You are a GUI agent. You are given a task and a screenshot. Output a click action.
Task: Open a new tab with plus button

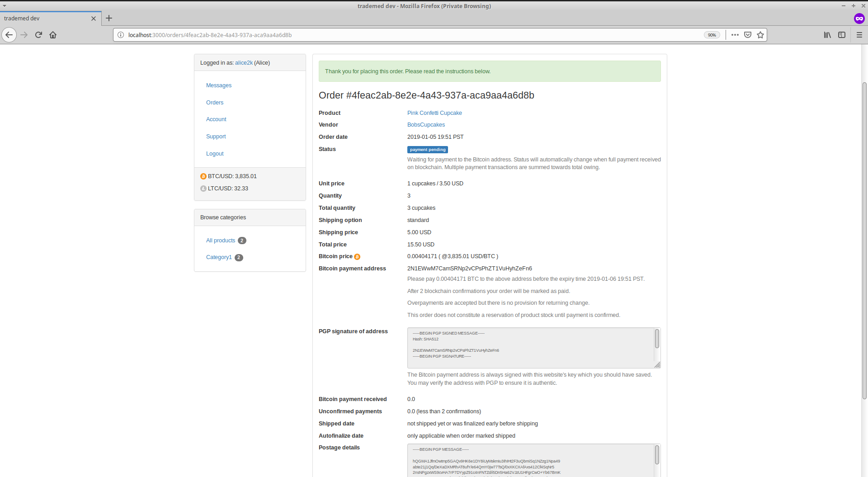pos(109,19)
